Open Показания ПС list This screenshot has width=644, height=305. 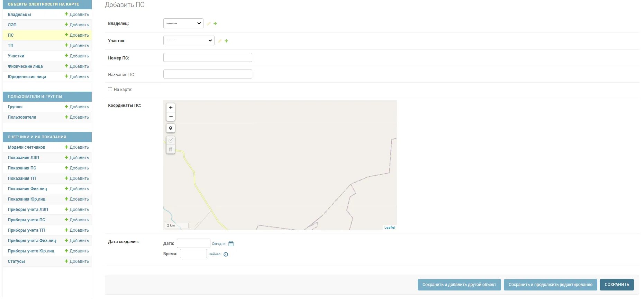[22, 168]
